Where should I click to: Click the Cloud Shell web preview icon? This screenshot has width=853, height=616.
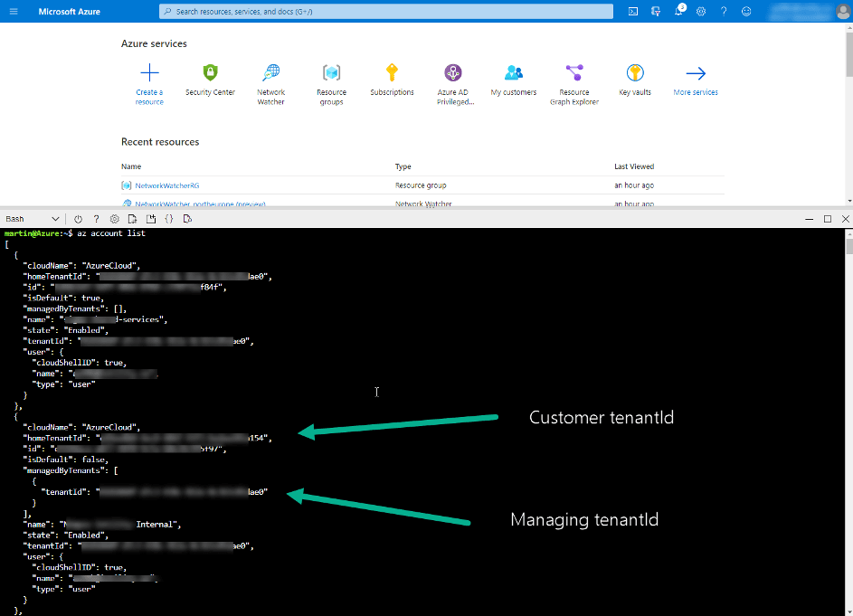[187, 219]
